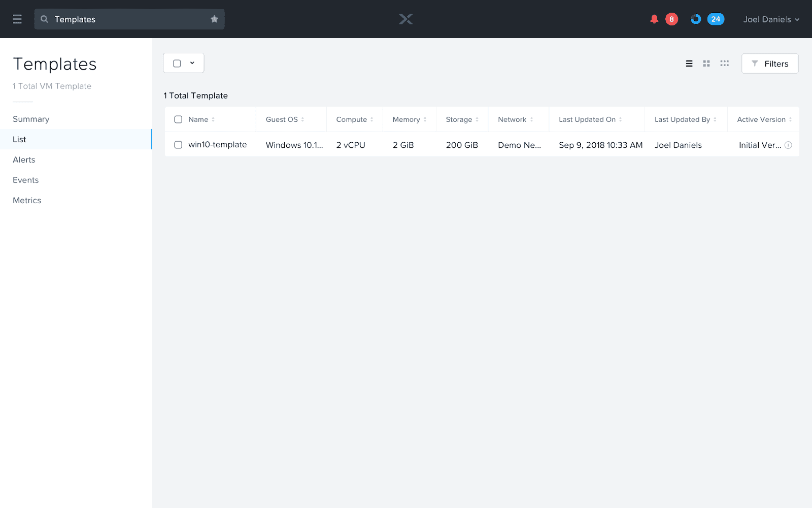Select the win10-template row checkbox

[x=178, y=145]
